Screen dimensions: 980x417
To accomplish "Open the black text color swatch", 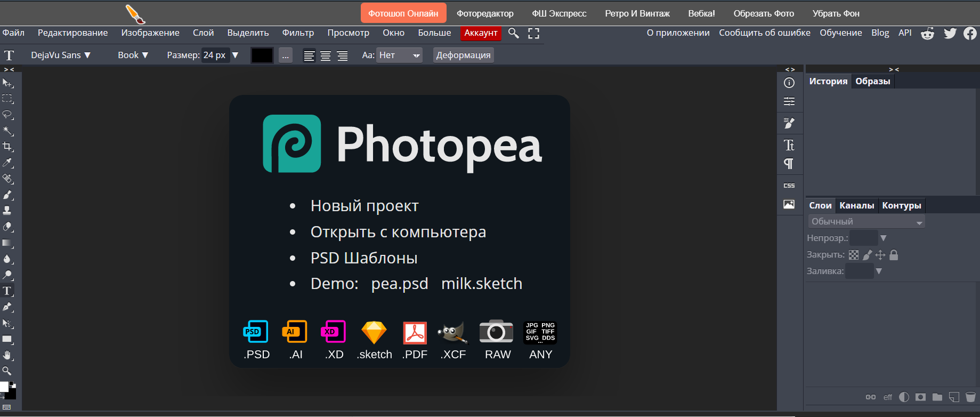I will [x=262, y=55].
